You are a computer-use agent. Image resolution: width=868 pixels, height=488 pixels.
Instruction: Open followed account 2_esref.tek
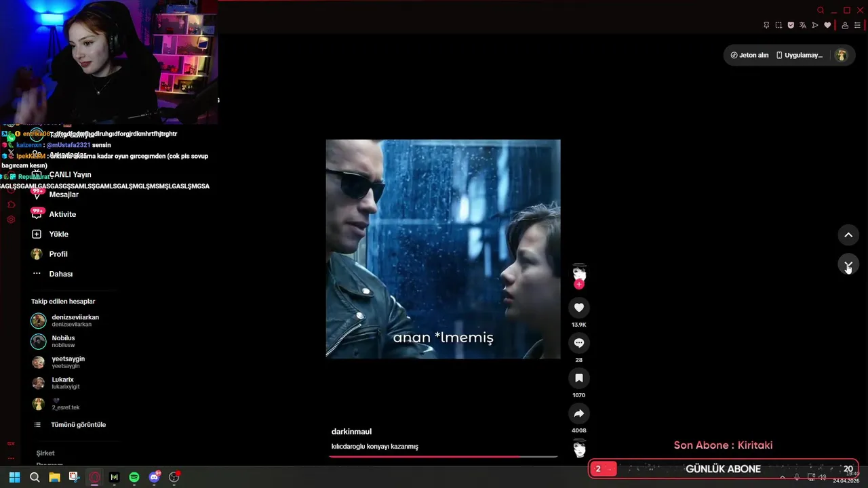tap(56, 404)
